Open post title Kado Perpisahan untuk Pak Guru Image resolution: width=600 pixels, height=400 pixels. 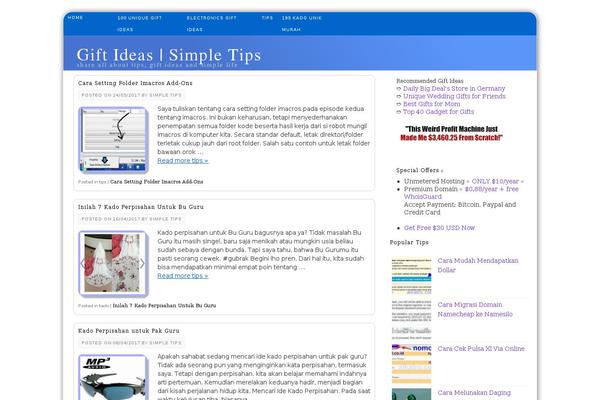click(x=129, y=331)
